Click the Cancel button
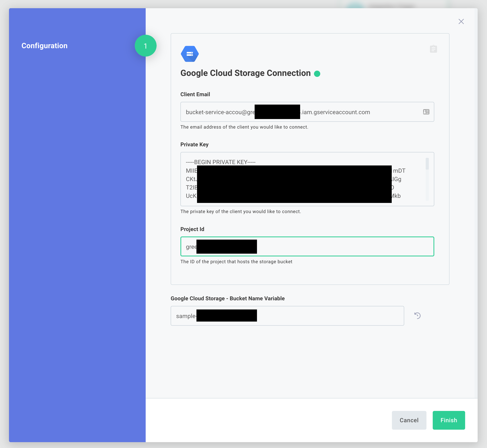Image resolution: width=487 pixels, height=448 pixels. pos(409,420)
